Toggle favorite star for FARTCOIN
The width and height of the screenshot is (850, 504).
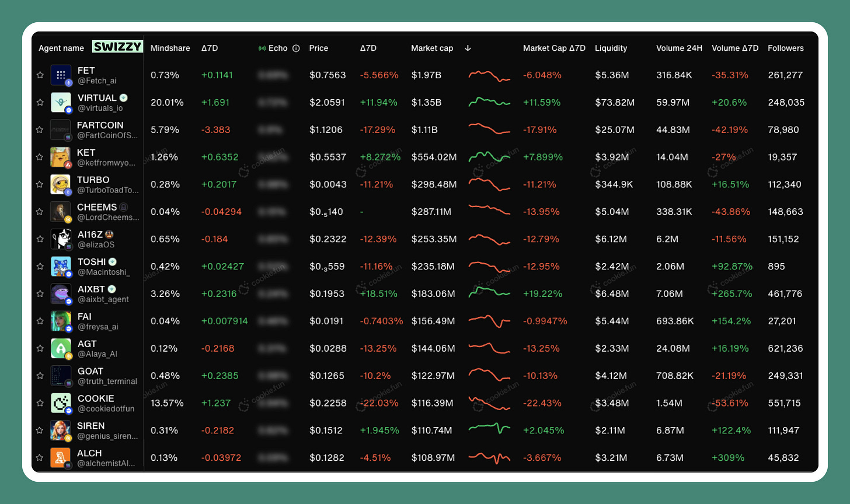[40, 130]
